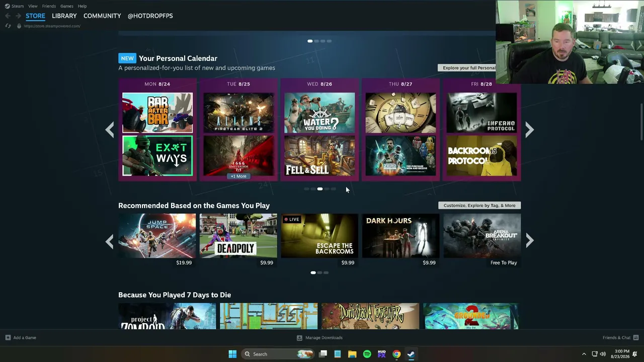This screenshot has width=644, height=362.
Task: Reload the store page
Action: coord(8,26)
